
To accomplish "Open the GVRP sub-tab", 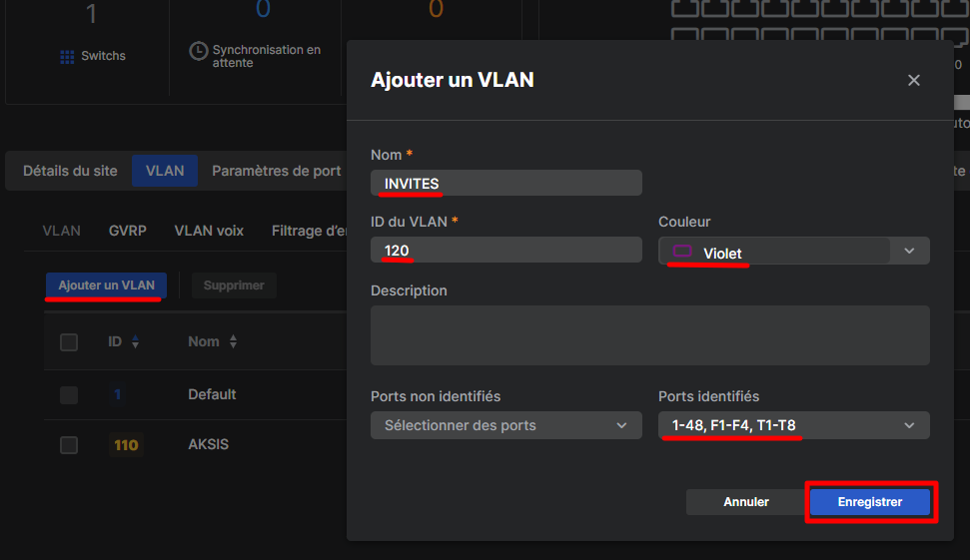I will [x=128, y=231].
